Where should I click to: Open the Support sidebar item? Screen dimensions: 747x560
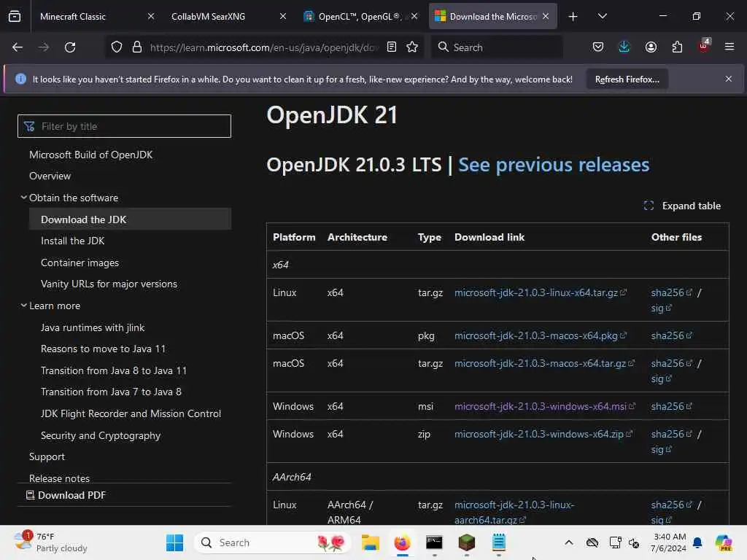pos(47,456)
